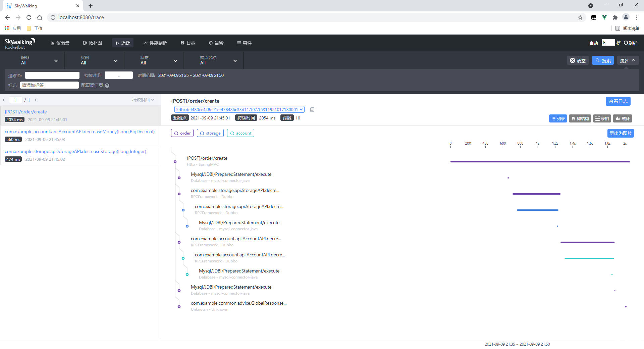This screenshot has height=349, width=644.
Task: Open Chrome three-dot menu
Action: pyautogui.click(x=637, y=17)
